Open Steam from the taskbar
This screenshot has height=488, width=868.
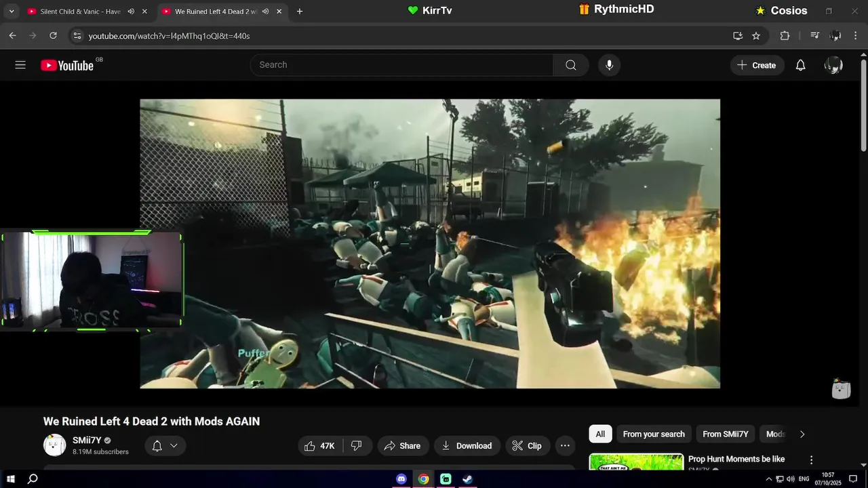click(x=468, y=479)
